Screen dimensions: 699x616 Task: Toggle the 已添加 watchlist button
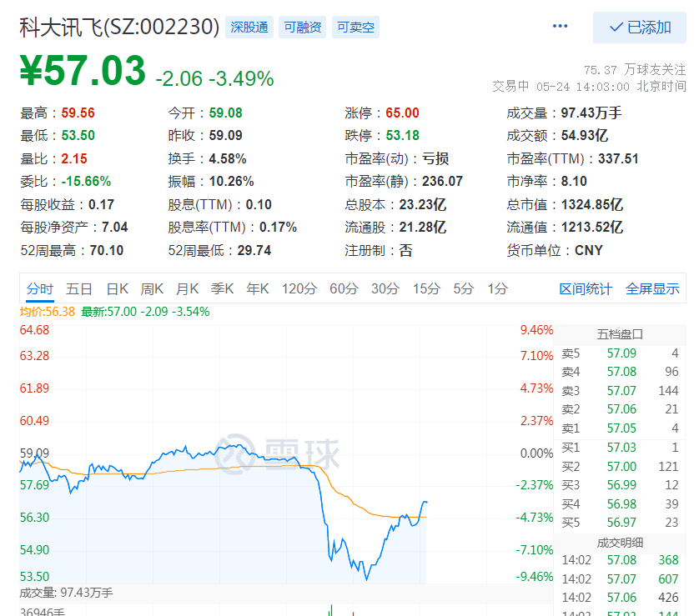tap(640, 28)
